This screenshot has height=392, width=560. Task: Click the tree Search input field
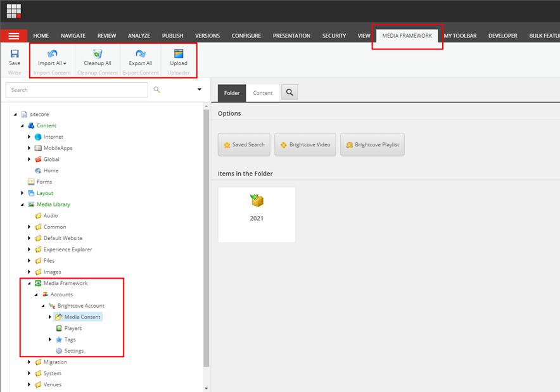click(x=77, y=90)
